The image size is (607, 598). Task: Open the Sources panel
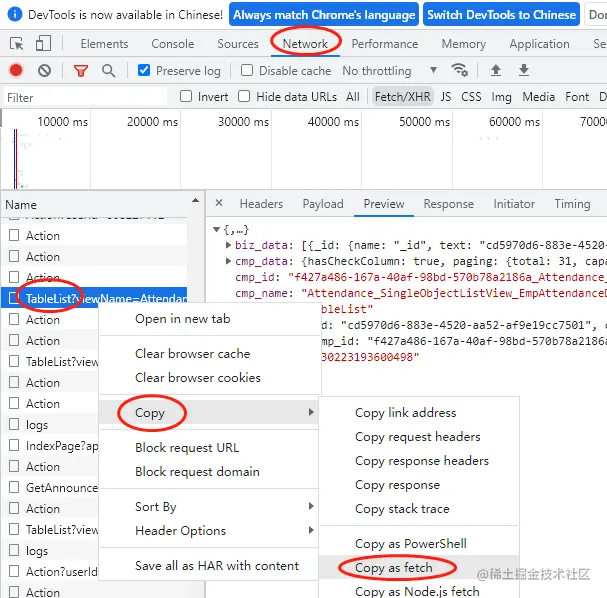238,44
